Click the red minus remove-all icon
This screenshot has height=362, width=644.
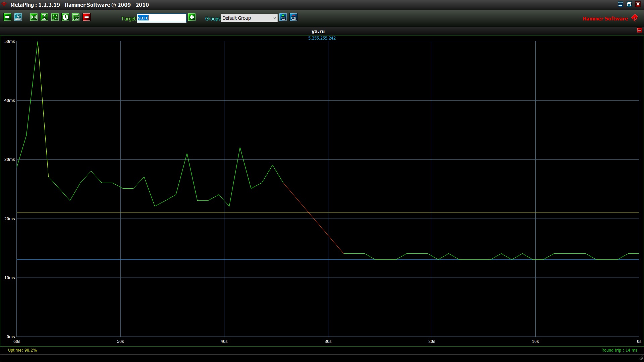pyautogui.click(x=87, y=17)
